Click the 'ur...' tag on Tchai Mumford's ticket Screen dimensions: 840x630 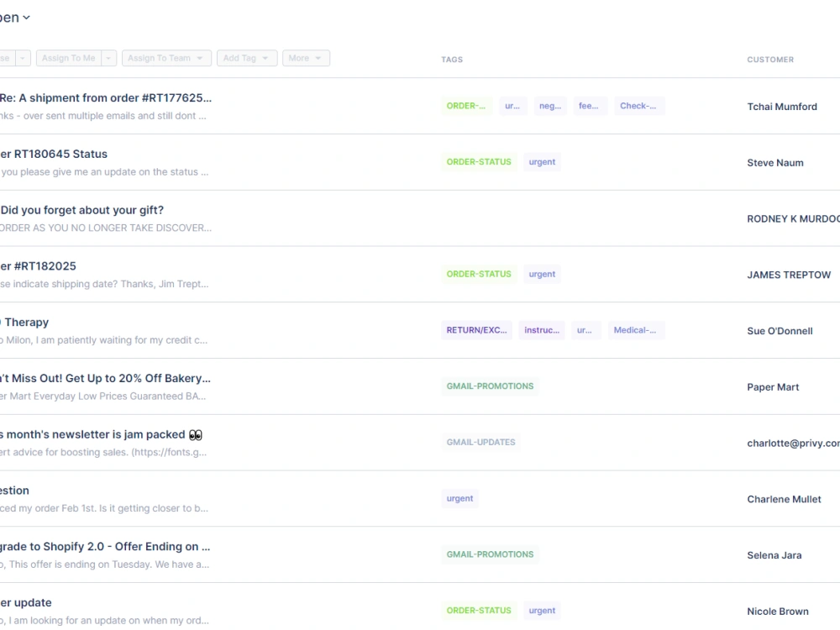512,106
